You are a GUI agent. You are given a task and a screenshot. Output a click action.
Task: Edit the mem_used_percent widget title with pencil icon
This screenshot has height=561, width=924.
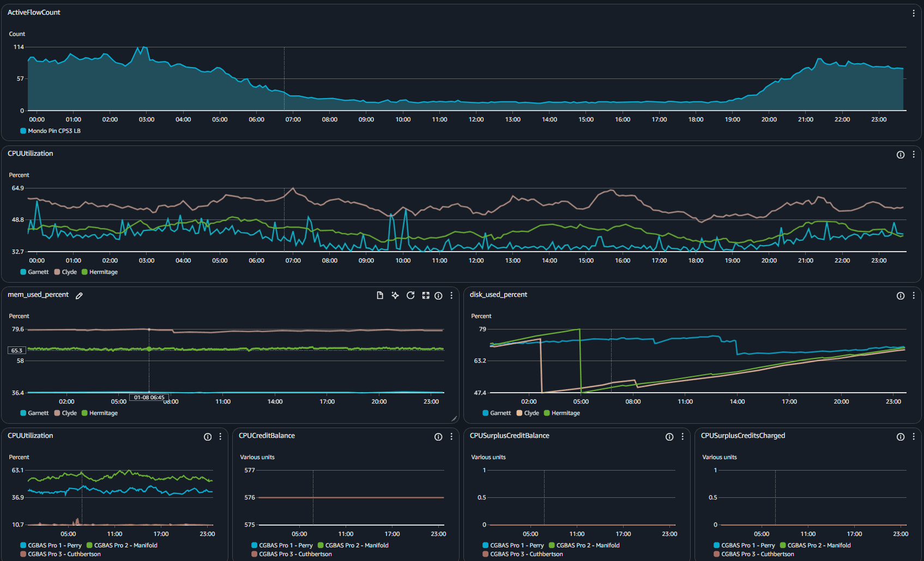click(x=79, y=296)
